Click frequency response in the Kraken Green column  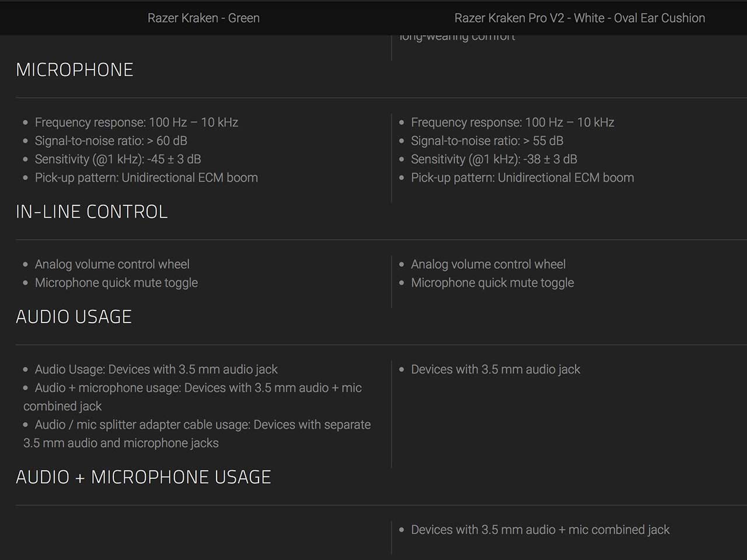pos(137,123)
